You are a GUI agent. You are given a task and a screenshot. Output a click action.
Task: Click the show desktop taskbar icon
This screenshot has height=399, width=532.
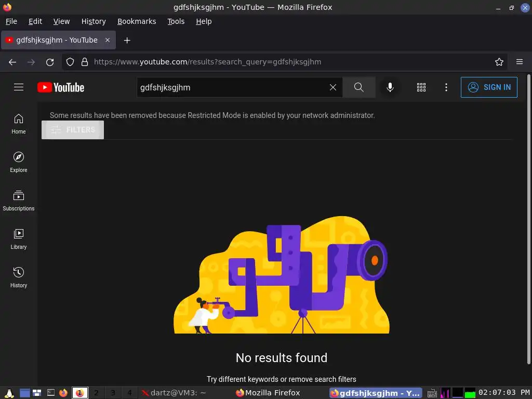tap(25, 393)
